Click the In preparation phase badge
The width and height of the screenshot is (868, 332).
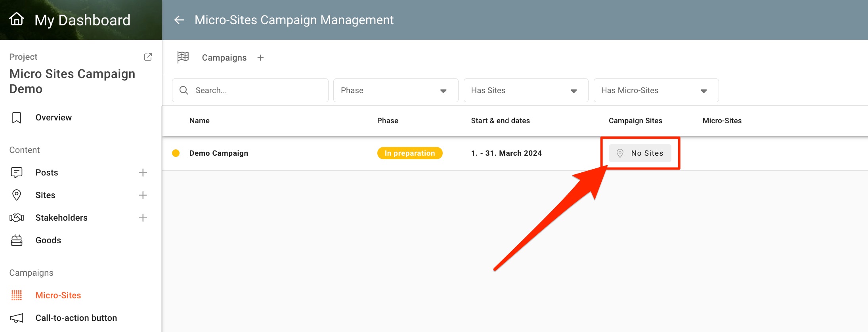409,153
